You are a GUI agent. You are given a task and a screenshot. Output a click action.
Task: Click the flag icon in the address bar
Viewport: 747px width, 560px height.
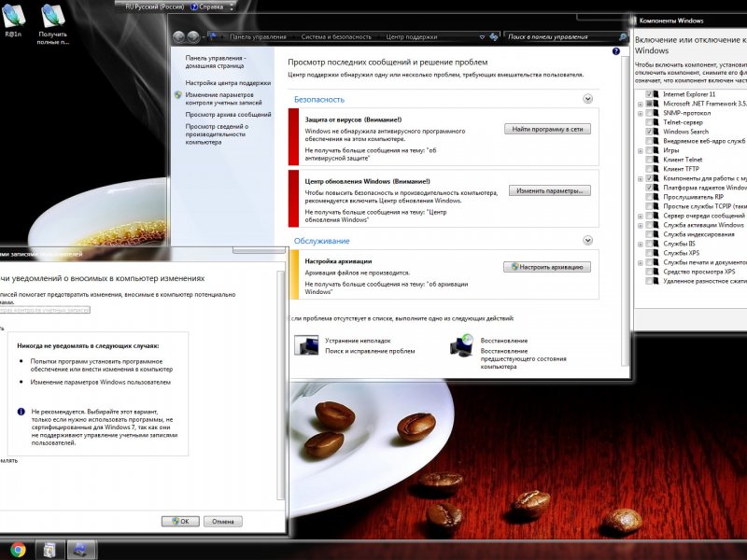pyautogui.click(x=213, y=36)
